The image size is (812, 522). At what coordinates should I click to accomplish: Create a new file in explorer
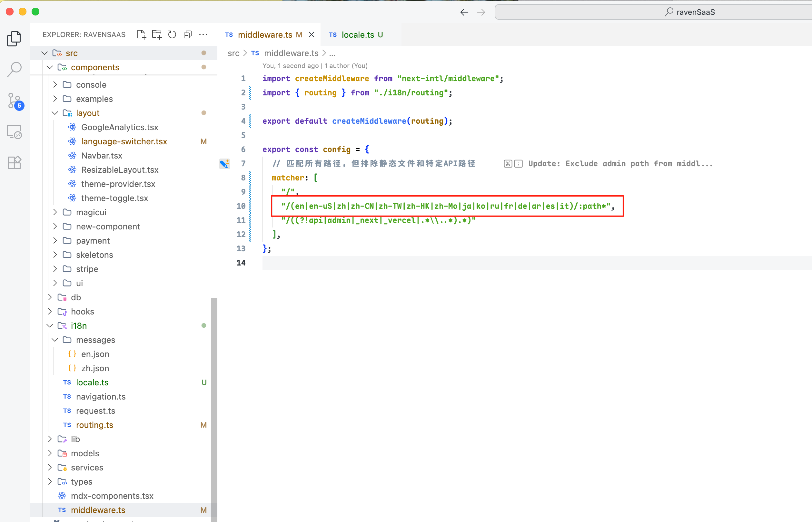(x=142, y=34)
